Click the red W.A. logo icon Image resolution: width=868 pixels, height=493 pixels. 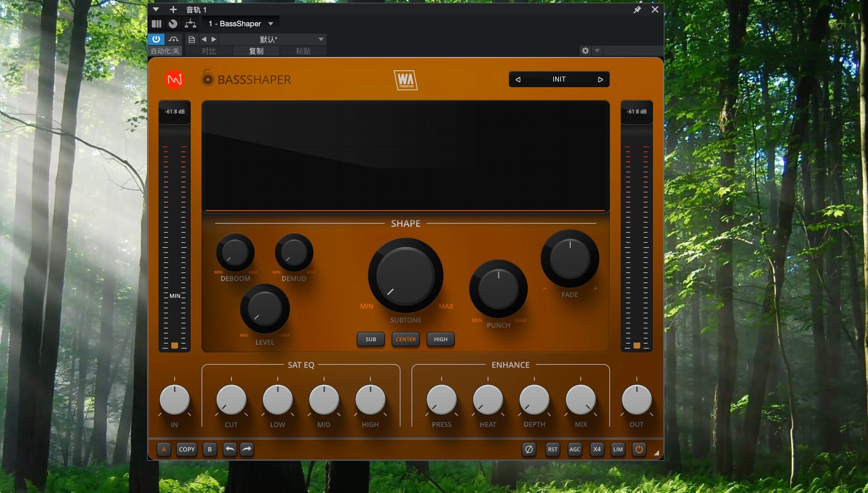(x=175, y=80)
